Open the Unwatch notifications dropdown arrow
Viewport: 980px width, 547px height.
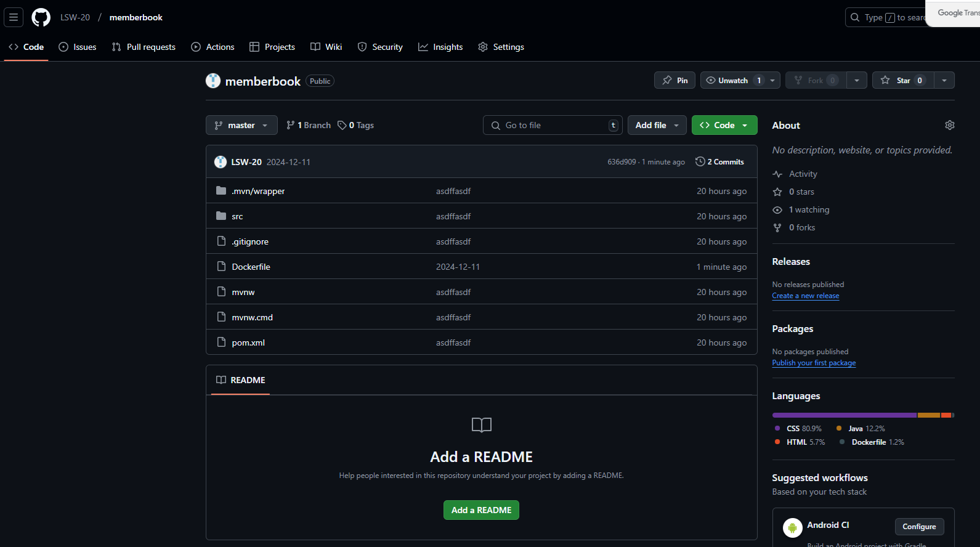coord(773,80)
